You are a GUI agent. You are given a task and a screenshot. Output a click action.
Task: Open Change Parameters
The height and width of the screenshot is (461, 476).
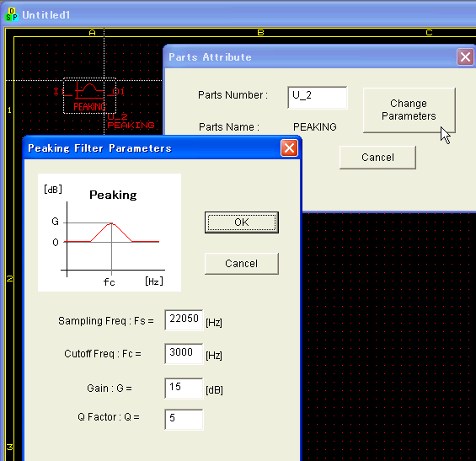(409, 110)
